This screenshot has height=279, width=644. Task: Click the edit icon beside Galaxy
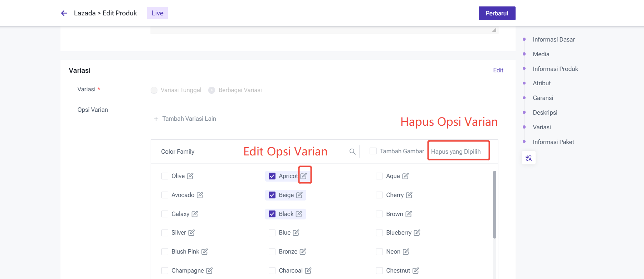[x=195, y=214]
